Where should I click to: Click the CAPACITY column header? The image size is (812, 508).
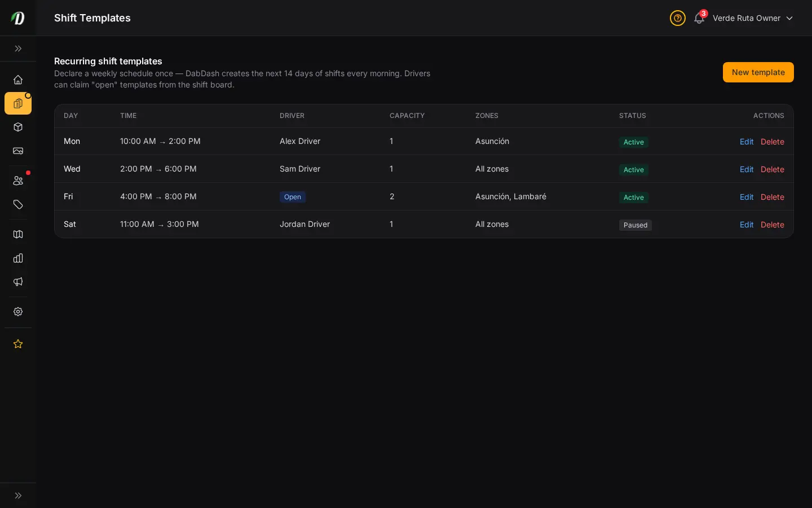click(x=407, y=116)
